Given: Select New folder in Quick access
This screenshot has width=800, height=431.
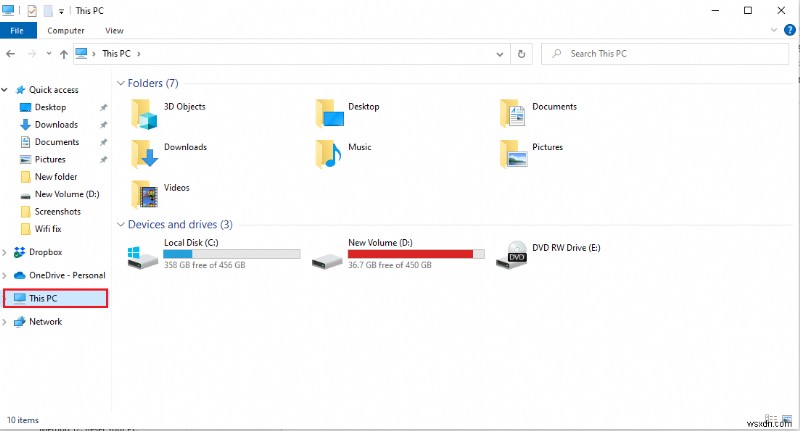Looking at the screenshot, I should tap(56, 177).
